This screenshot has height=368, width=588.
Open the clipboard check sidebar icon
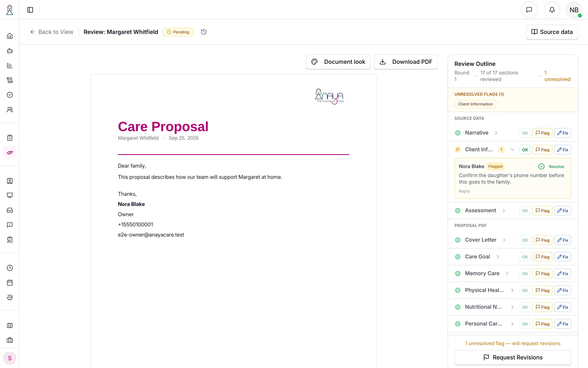coord(10,138)
